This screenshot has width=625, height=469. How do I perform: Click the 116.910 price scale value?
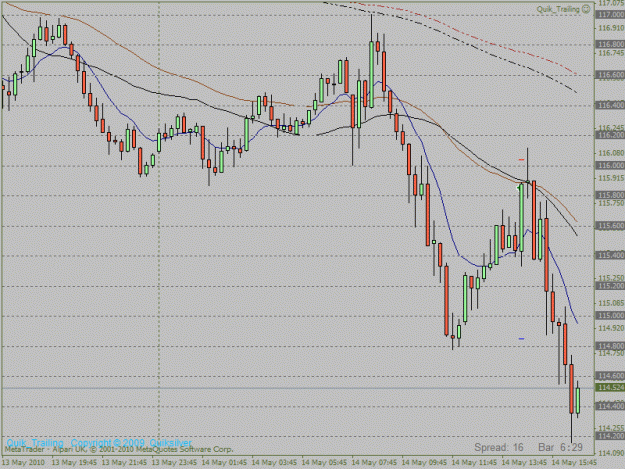click(x=611, y=28)
